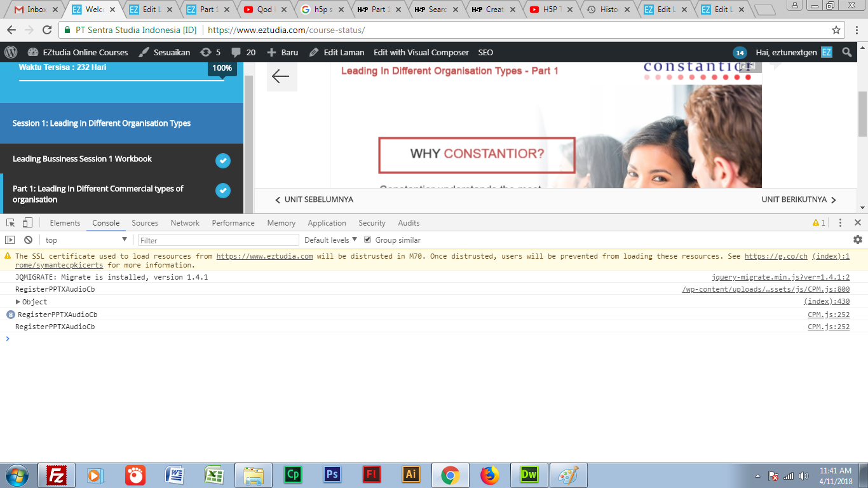Open Edit with Visual Composer
Image resolution: width=868 pixels, height=488 pixels.
(x=421, y=52)
